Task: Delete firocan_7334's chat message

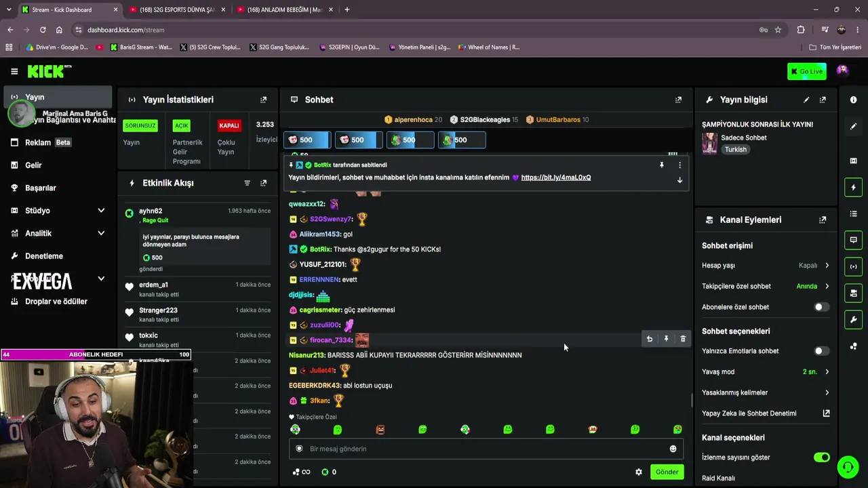Action: pyautogui.click(x=683, y=339)
